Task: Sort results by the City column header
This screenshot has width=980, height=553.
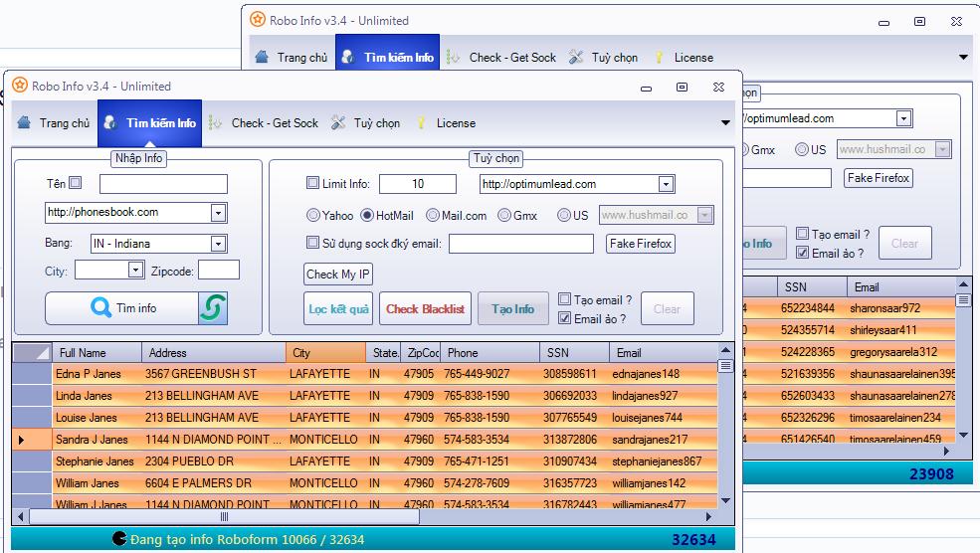Action: pos(325,353)
